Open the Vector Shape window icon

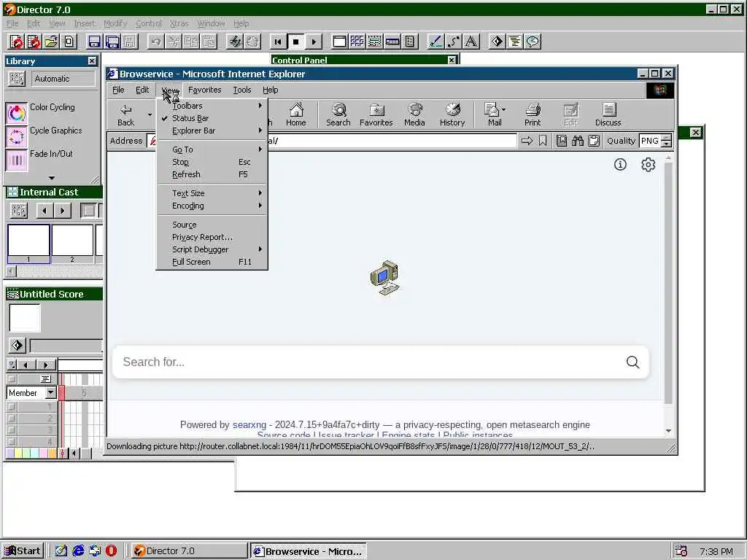pos(453,42)
